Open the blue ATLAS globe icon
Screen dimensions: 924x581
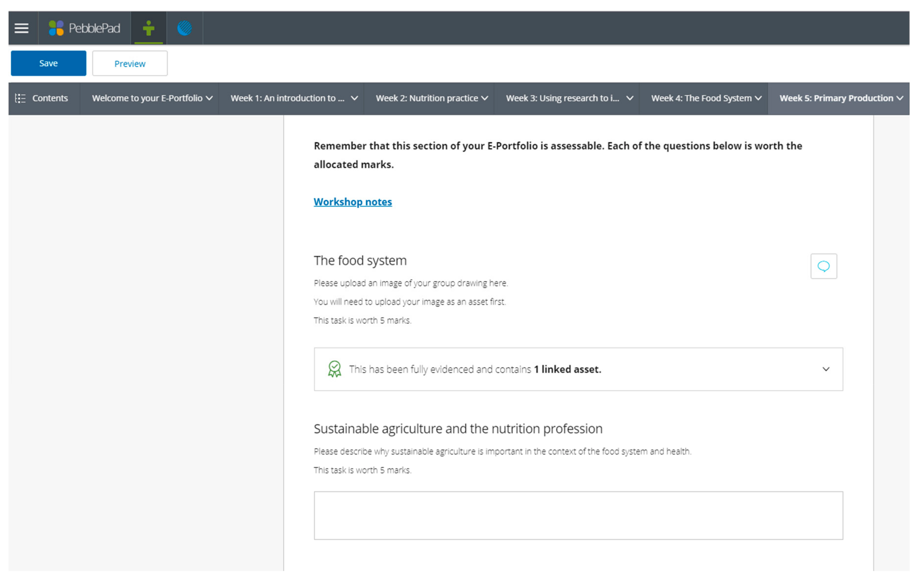point(185,28)
